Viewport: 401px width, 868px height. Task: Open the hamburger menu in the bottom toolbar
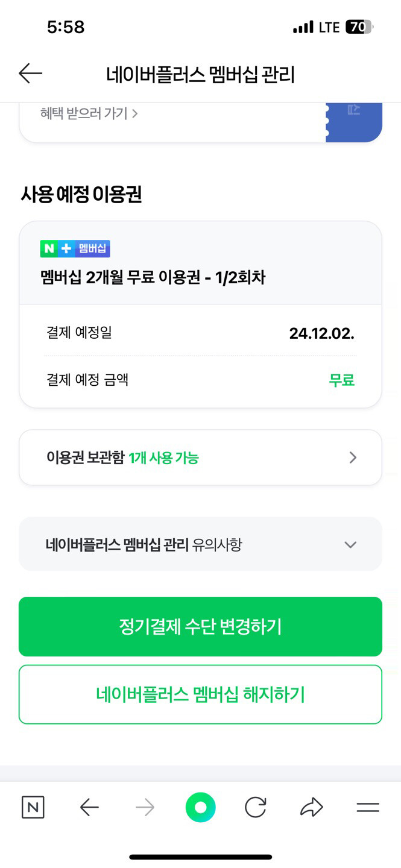(x=367, y=807)
